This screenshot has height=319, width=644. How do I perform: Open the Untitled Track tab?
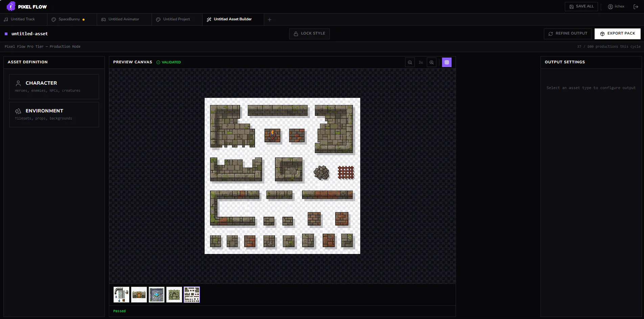23,19
